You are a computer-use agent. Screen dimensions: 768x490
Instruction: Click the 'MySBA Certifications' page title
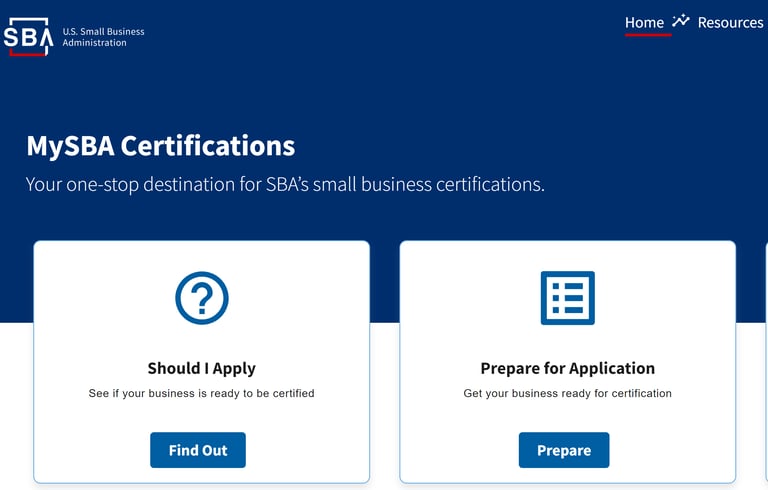pos(161,146)
